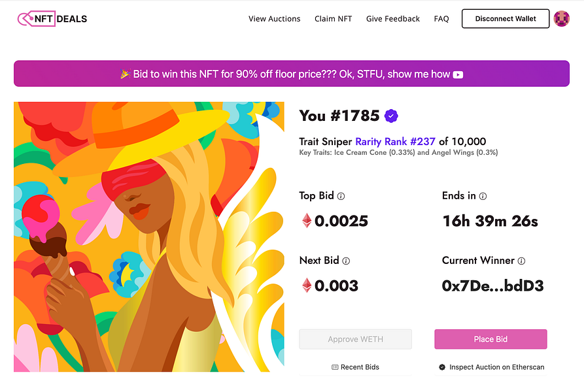Show Recent Bids
Viewport: 584px width, 392px height.
356,367
